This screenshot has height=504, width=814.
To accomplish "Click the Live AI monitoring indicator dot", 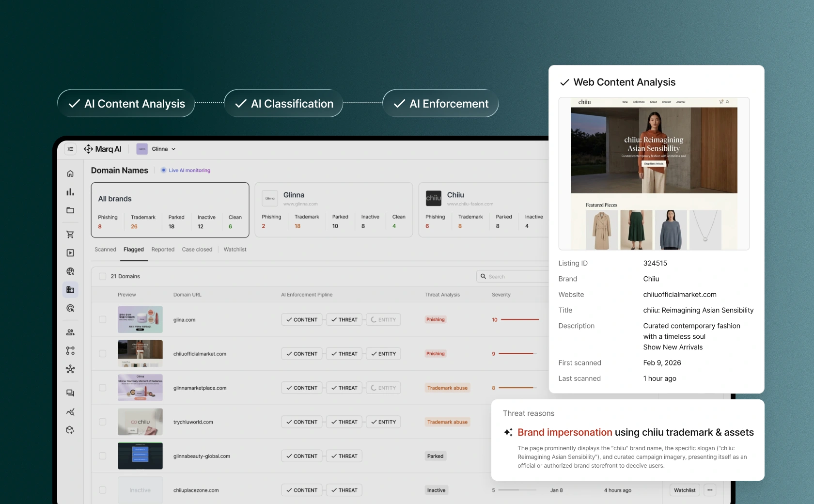I will tap(163, 170).
